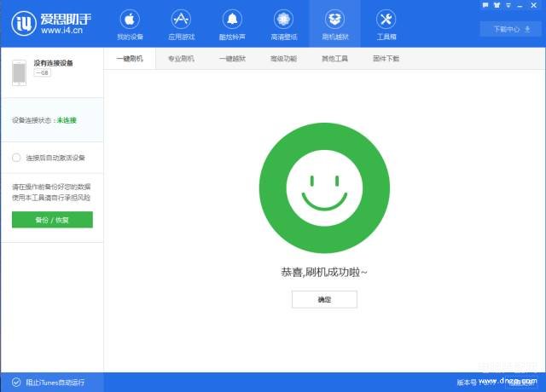Click the 备份 / 恢复 button

coord(52,220)
